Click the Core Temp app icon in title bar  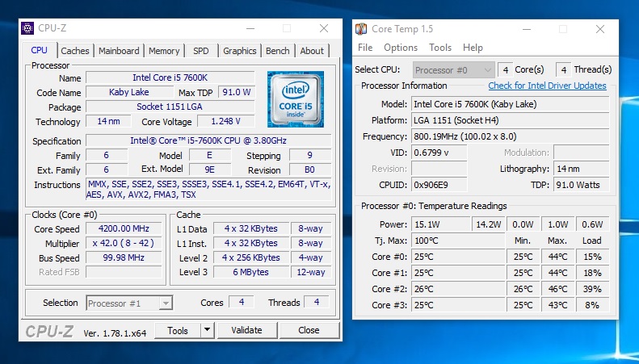click(361, 29)
